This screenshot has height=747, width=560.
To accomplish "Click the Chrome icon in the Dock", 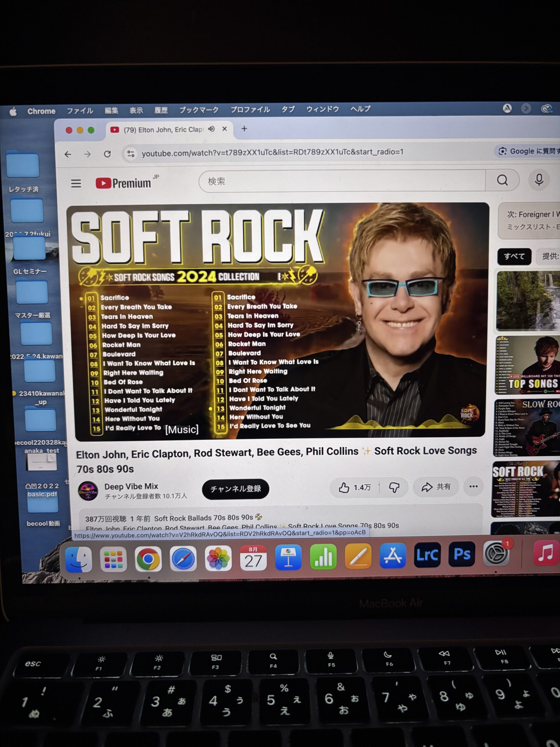I will 148,559.
